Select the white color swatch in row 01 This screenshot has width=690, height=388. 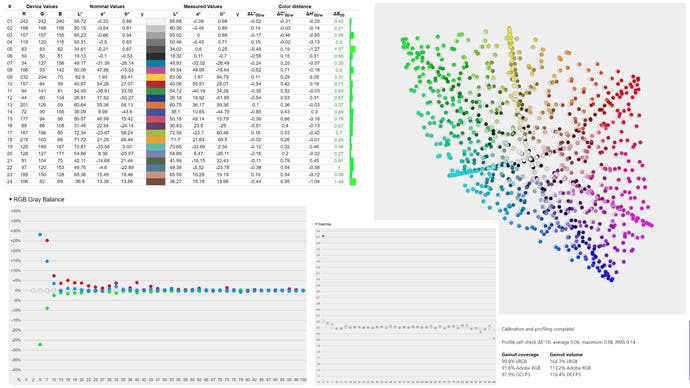(x=155, y=21)
